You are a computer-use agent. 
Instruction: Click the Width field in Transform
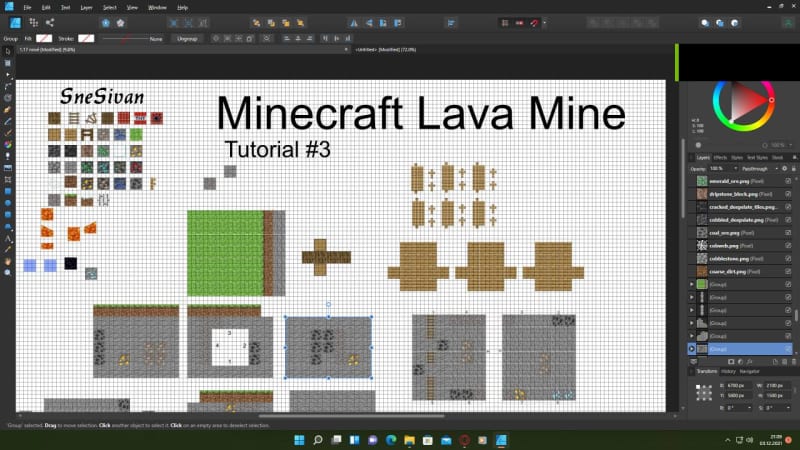point(777,386)
